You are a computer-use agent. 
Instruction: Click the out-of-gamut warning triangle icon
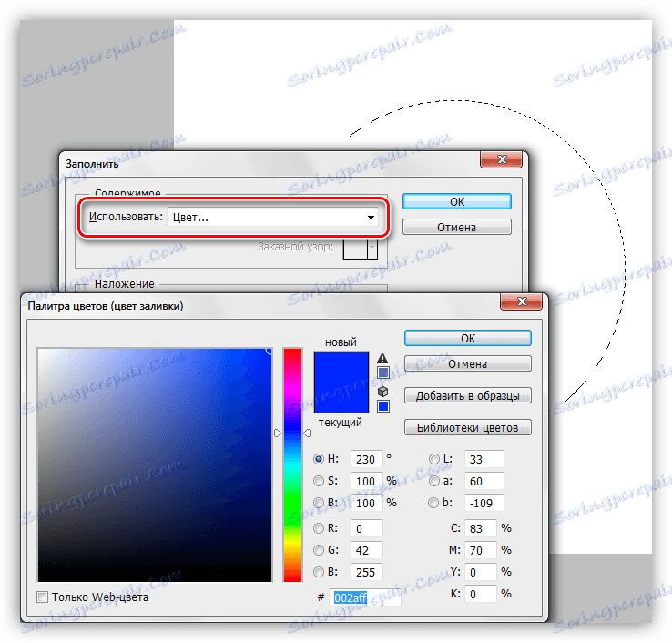[382, 358]
